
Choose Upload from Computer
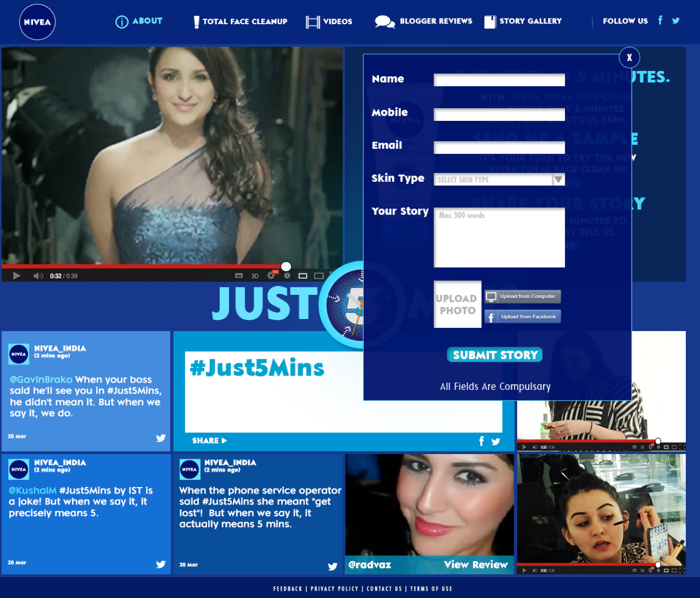(x=523, y=296)
